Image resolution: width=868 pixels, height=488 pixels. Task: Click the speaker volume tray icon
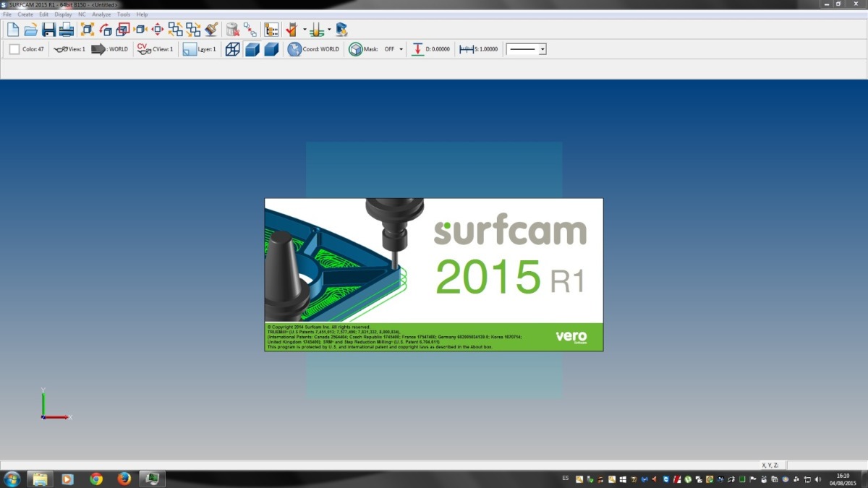pyautogui.click(x=818, y=479)
